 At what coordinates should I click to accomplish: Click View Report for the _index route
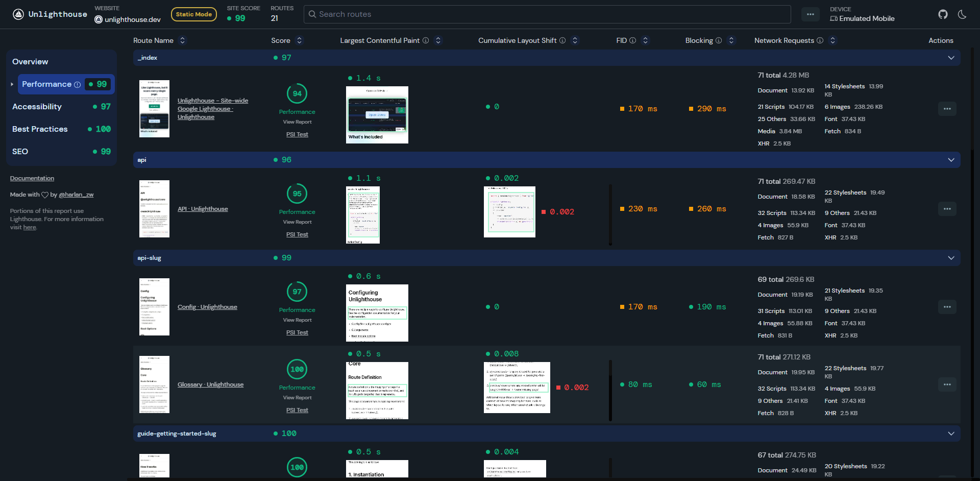(297, 122)
